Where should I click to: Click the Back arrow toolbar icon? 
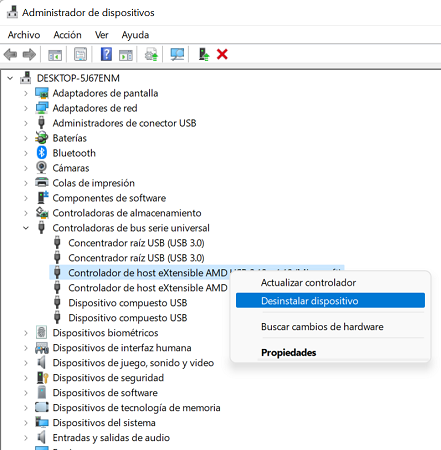pos(10,54)
